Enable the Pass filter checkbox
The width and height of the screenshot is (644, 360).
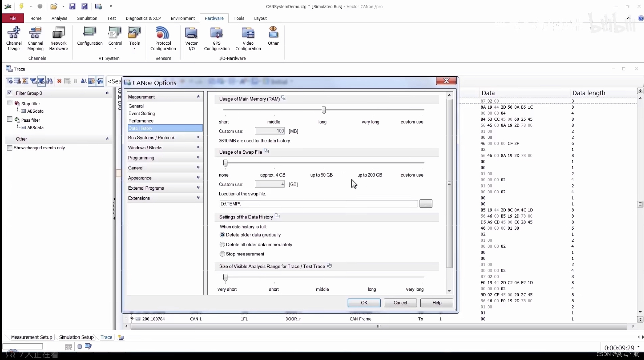click(10, 119)
